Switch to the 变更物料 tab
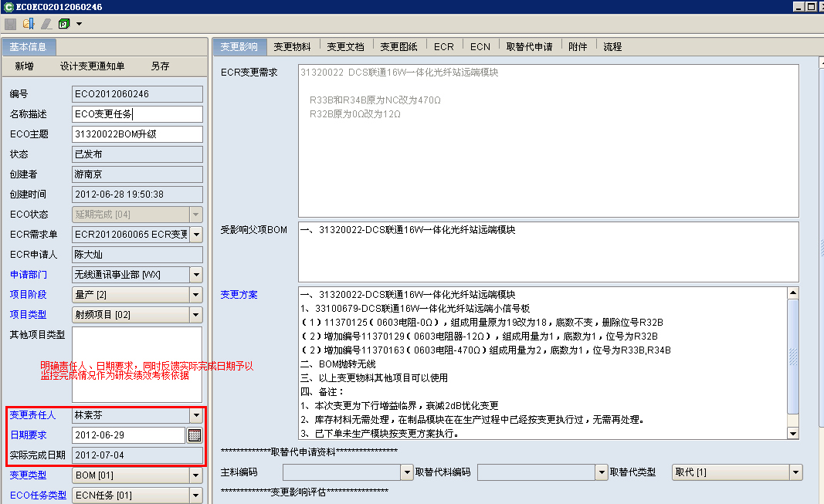Viewport: 824px width, 504px height. pos(292,46)
